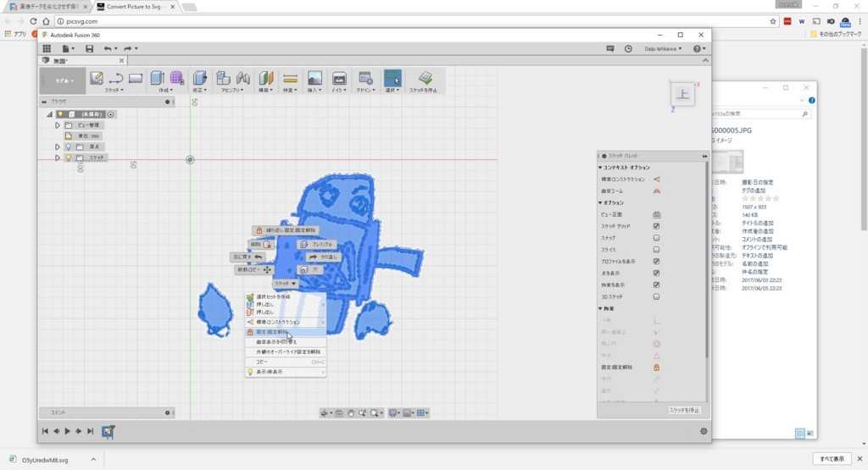This screenshot has width=868, height=470.
Task: Select the Add-ins scripts icon
Action: pyautogui.click(x=365, y=78)
